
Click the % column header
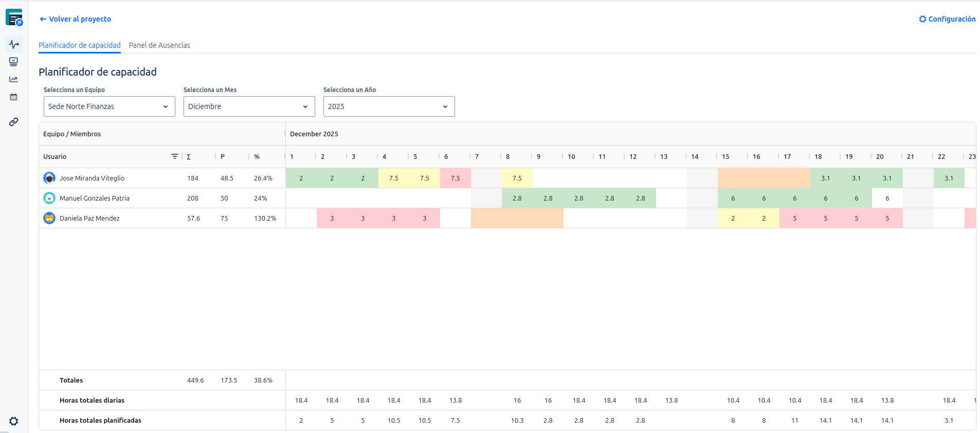point(257,156)
